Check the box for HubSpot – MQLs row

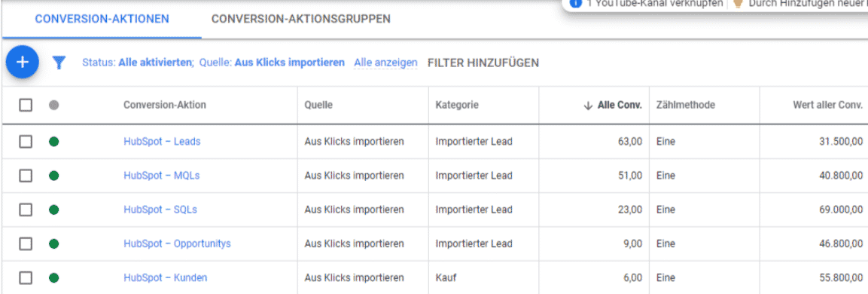[x=26, y=176]
